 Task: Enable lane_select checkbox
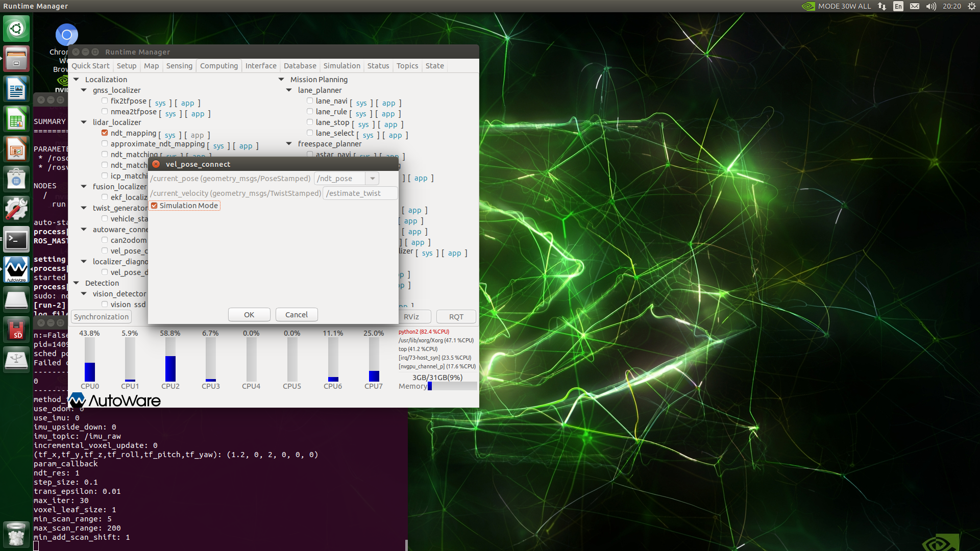click(x=310, y=133)
